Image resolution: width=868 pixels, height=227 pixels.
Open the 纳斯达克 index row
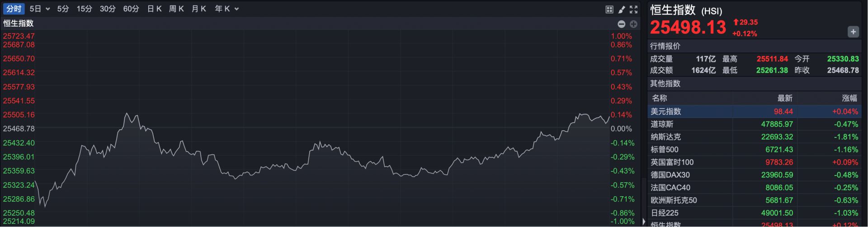coord(754,137)
